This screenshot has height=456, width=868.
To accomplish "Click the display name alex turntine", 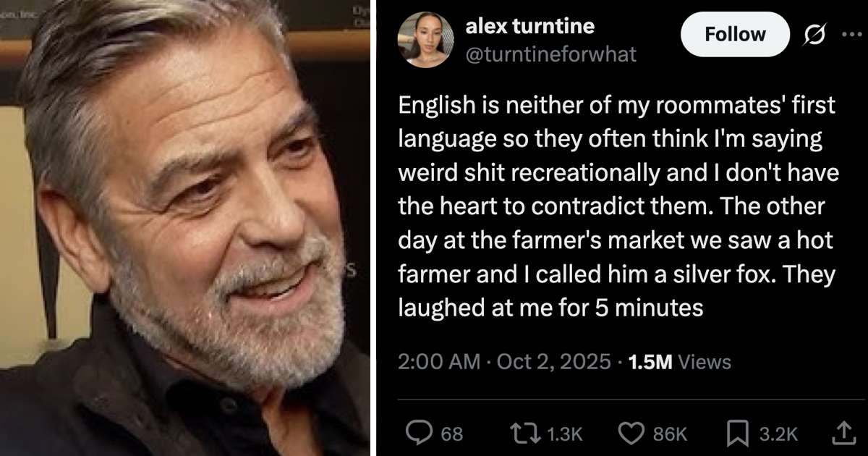I will pyautogui.click(x=529, y=27).
